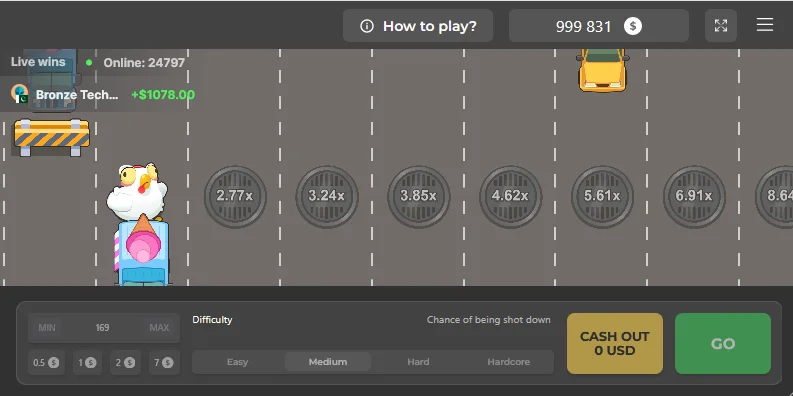Click the Bronze Tech player avatar
Image resolution: width=793 pixels, height=396 pixels.
(x=19, y=94)
